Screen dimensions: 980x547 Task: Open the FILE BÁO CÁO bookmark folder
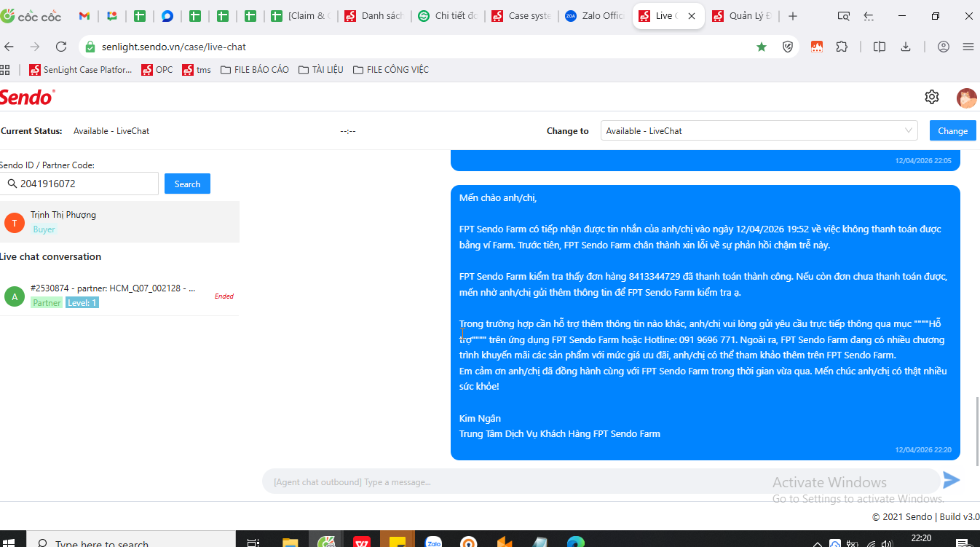254,70
